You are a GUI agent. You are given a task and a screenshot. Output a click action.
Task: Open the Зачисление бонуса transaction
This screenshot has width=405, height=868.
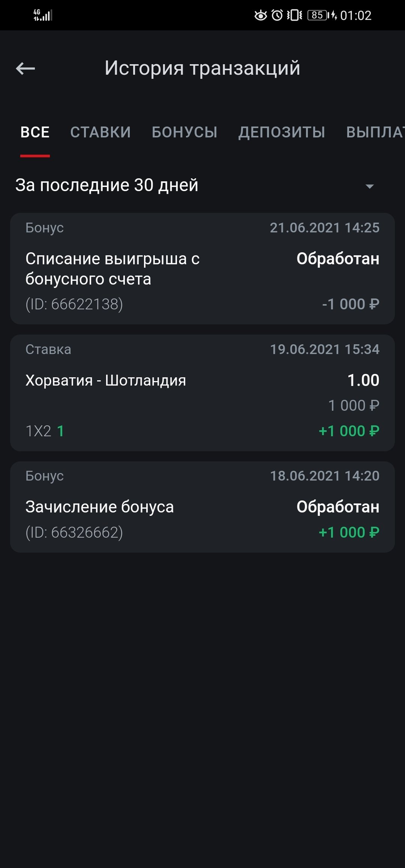[202, 507]
